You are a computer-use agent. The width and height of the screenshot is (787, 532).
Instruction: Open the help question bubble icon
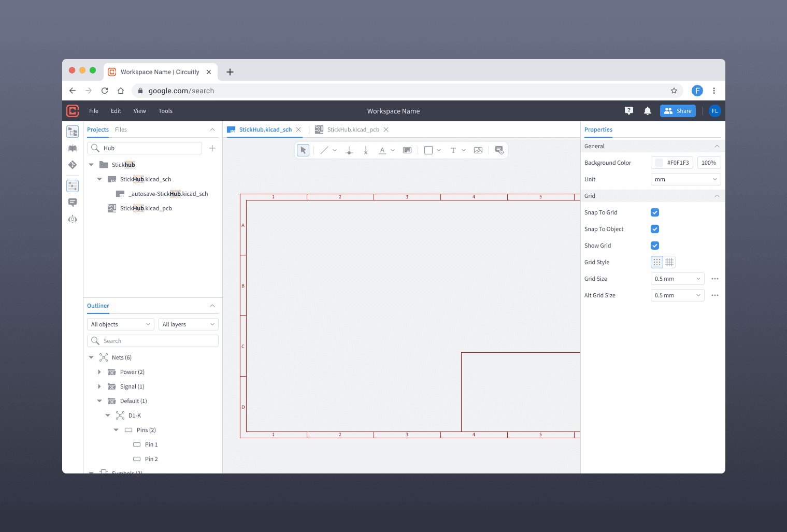[x=629, y=111]
